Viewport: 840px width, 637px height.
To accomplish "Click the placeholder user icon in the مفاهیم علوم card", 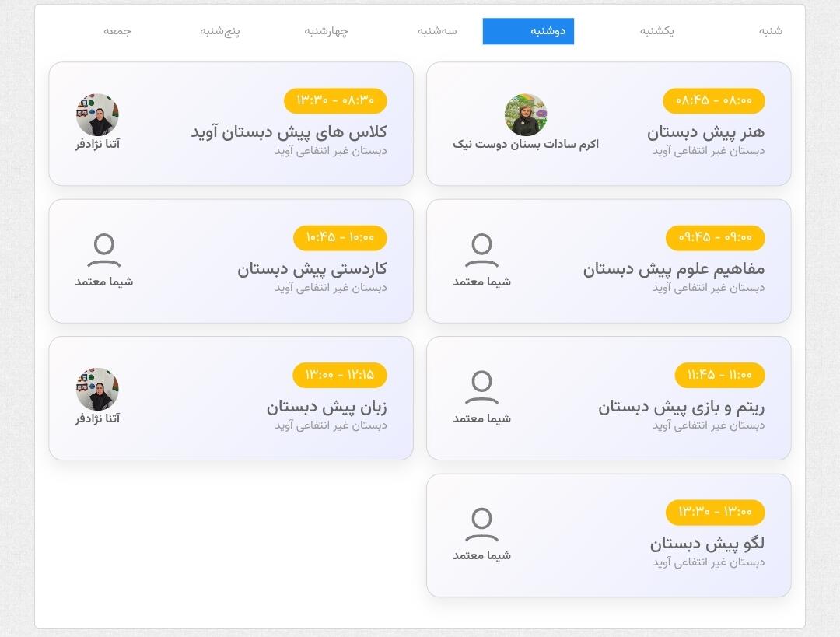I will pyautogui.click(x=481, y=250).
